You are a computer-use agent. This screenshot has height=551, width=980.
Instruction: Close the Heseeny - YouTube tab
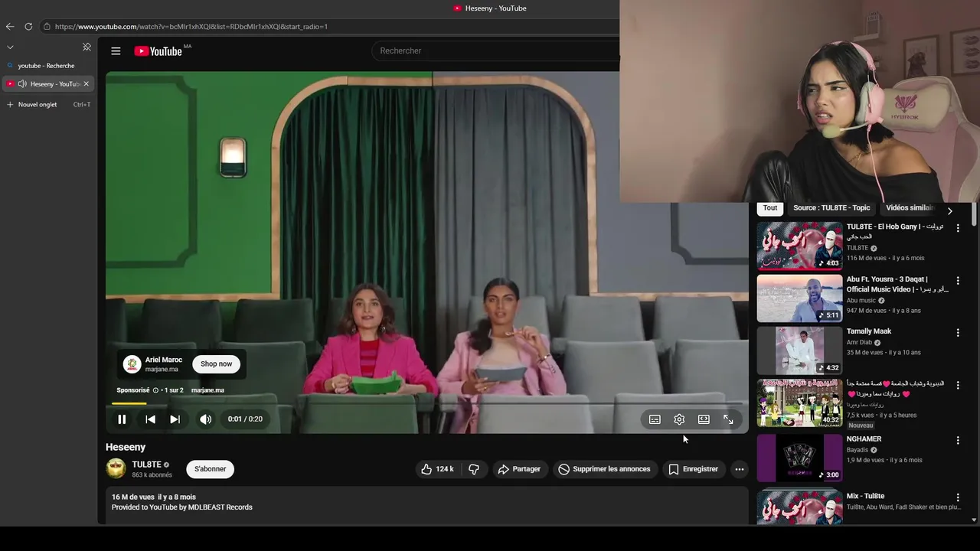87,83
